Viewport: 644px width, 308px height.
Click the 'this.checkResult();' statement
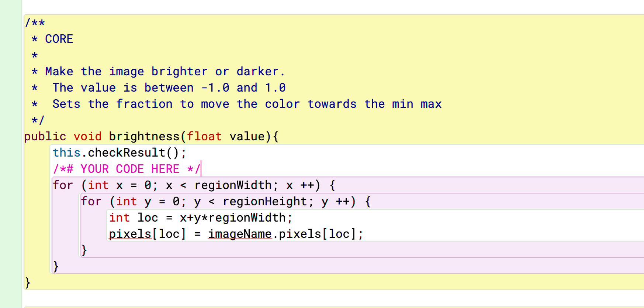pos(120,153)
